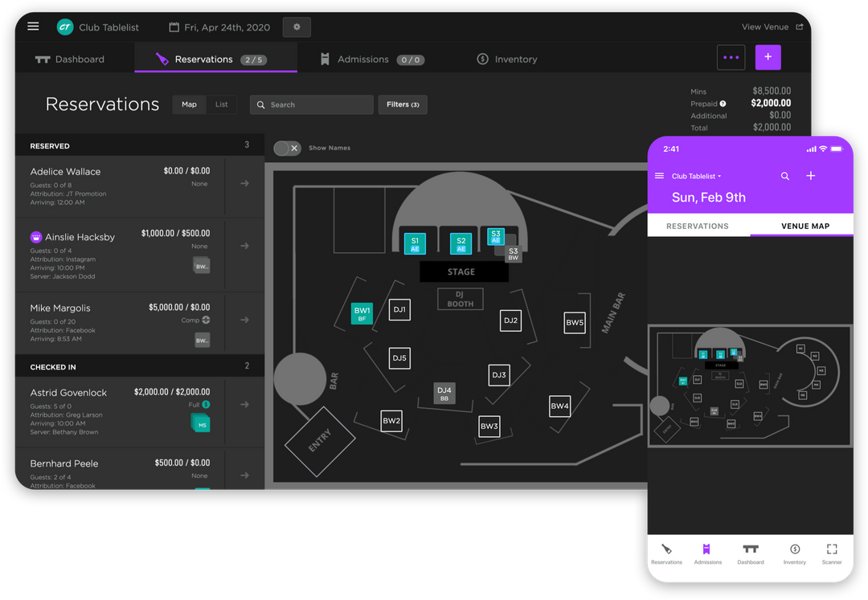This screenshot has height=600, width=868.
Task: Open the Club Tablelist venue dropdown in mobile header
Action: click(x=696, y=176)
